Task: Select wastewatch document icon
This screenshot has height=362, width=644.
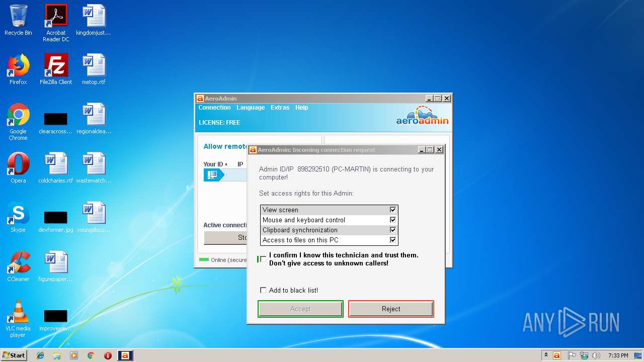Action: 94,168
